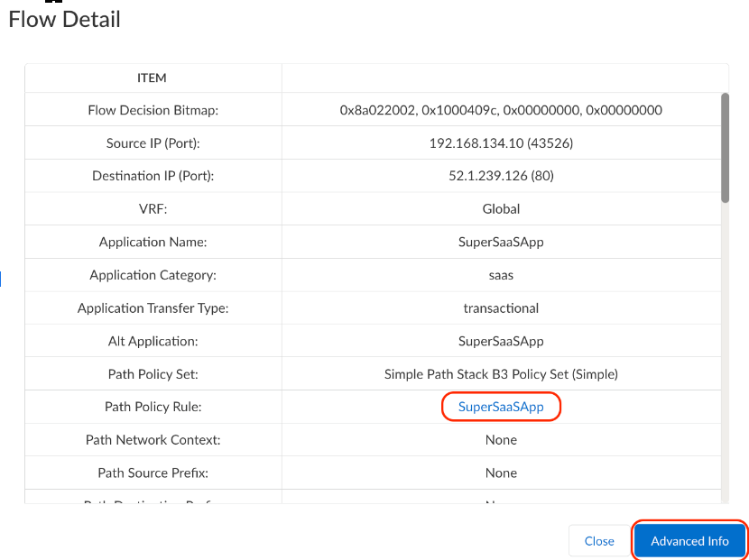Click the Alt Application row

pyautogui.click(x=501, y=341)
